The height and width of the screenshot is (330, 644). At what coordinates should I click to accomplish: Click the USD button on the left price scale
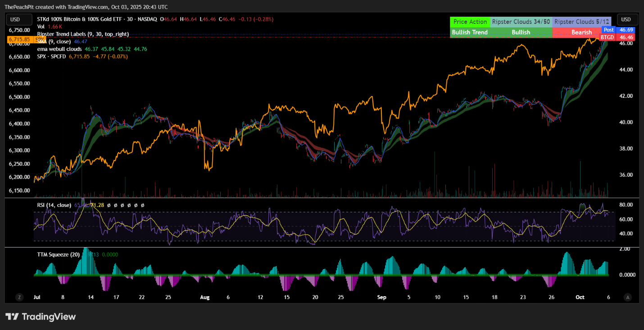point(19,19)
